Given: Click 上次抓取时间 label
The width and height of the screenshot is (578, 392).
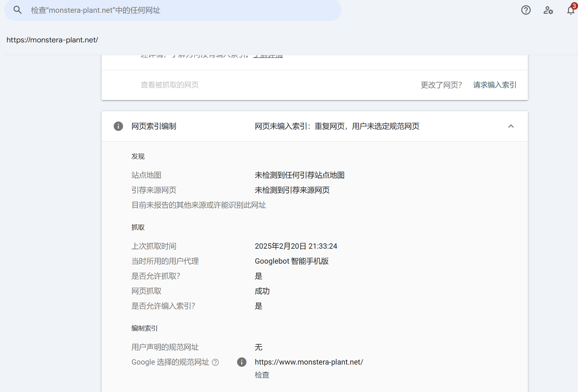Looking at the screenshot, I should tap(154, 246).
